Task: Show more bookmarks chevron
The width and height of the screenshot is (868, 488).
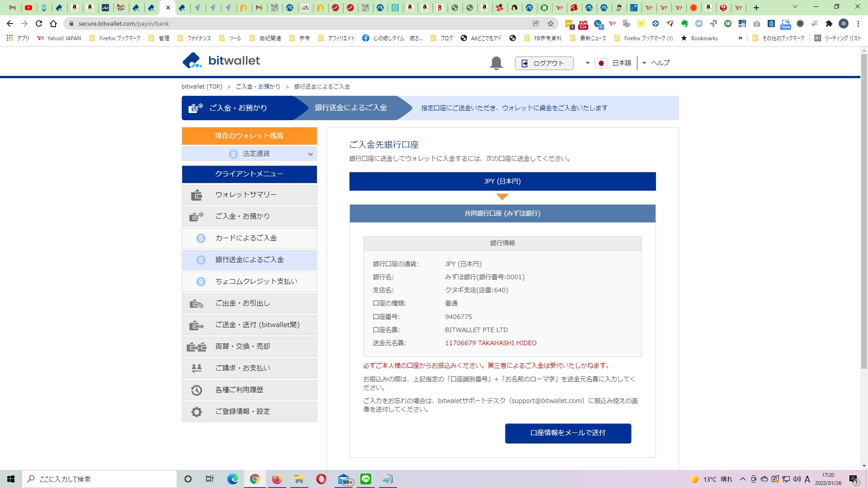Action: click(740, 38)
